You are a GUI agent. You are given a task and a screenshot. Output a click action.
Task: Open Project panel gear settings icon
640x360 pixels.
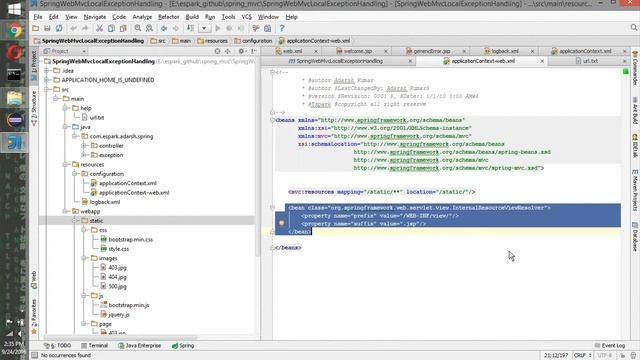click(x=241, y=51)
